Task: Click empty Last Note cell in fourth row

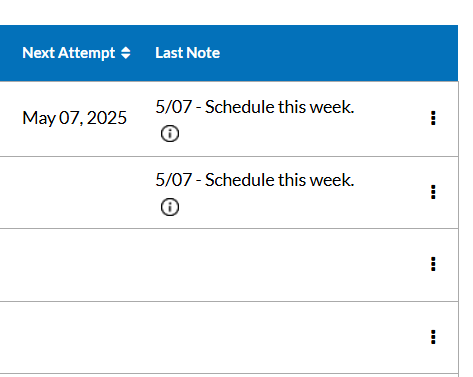Action: pyautogui.click(x=280, y=337)
